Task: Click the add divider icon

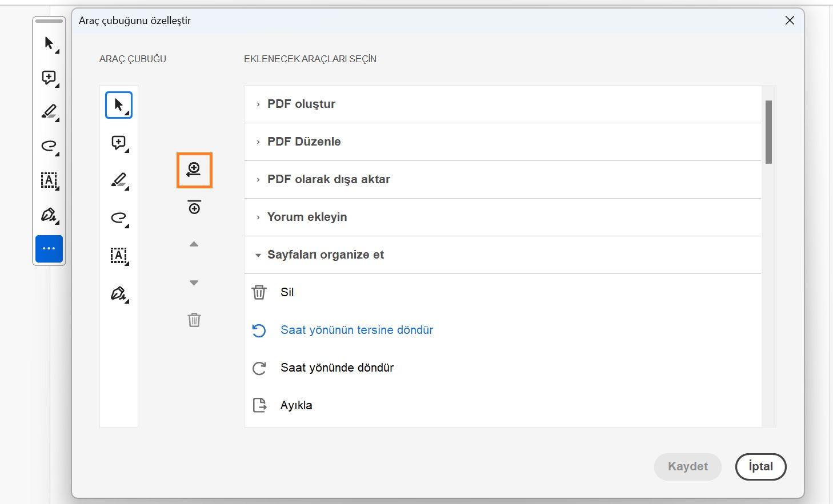Action: point(194,207)
